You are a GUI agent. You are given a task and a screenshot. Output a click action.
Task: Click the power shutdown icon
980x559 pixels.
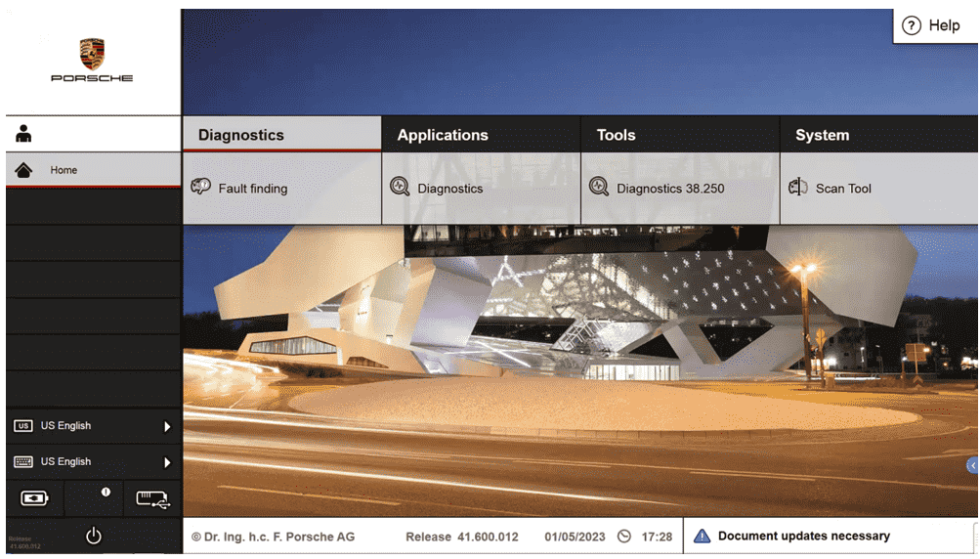(94, 536)
